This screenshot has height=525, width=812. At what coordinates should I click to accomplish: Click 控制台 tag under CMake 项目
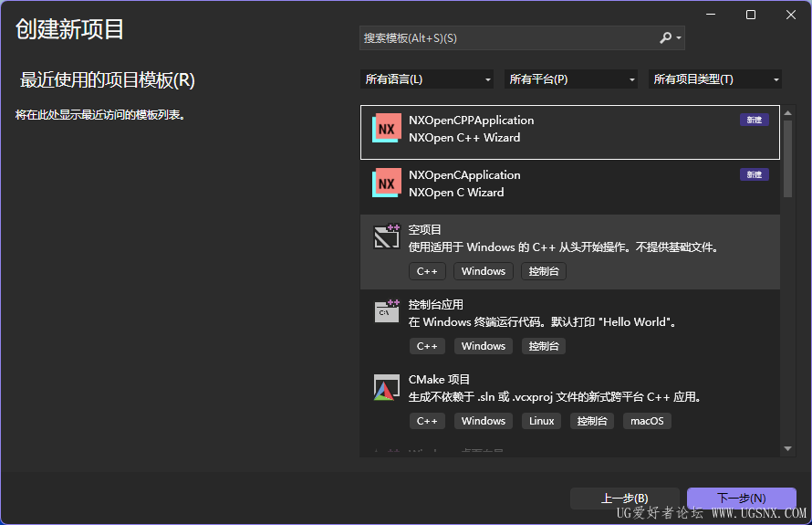pyautogui.click(x=592, y=421)
